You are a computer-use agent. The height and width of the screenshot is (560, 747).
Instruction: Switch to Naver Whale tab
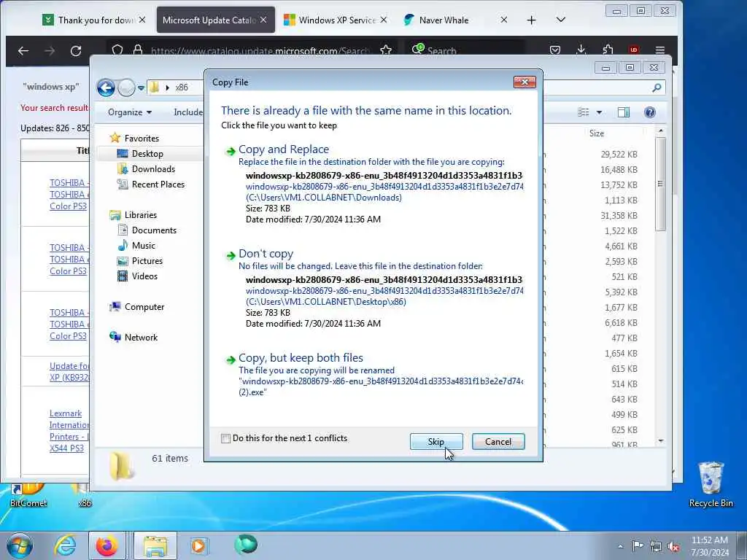[x=455, y=20]
